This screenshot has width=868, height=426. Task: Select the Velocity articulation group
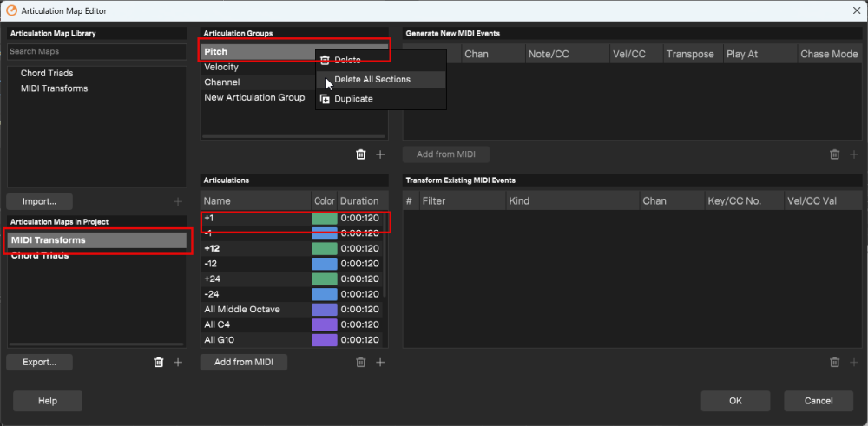coord(221,68)
